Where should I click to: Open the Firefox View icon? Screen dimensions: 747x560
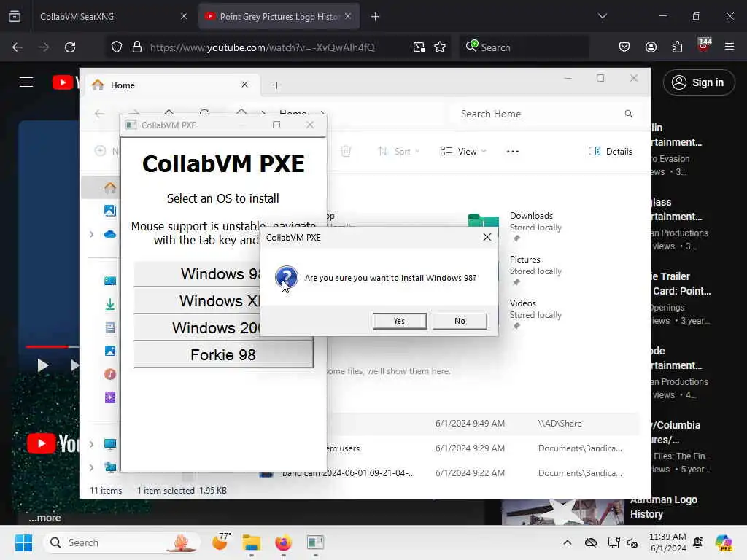(x=15, y=16)
